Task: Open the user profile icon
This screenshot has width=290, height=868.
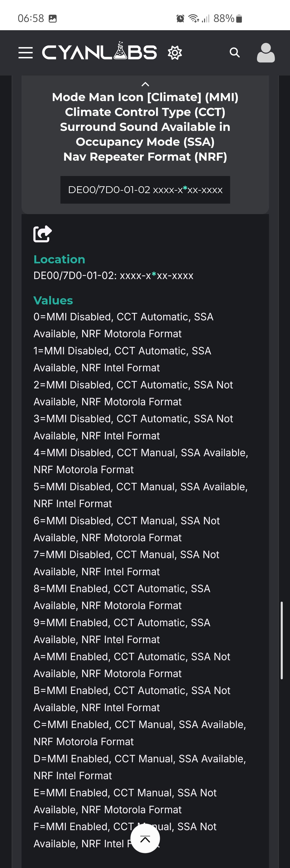Action: (266, 53)
